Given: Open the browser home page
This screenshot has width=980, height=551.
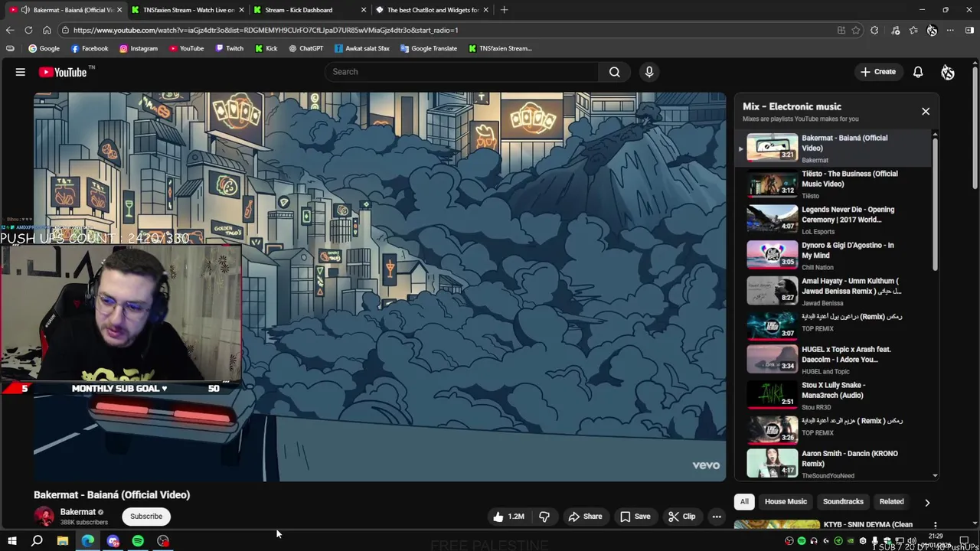Looking at the screenshot, I should pyautogui.click(x=47, y=30).
